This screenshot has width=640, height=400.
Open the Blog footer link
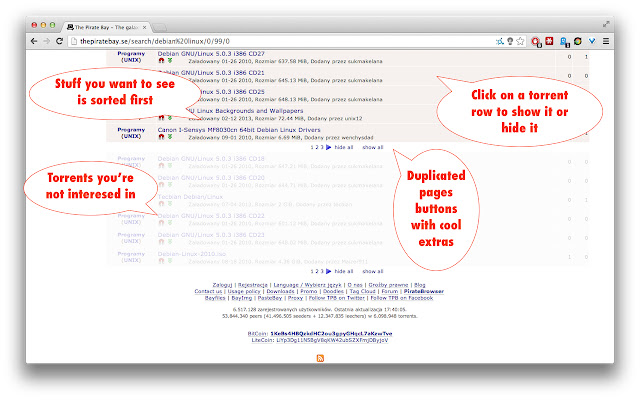(420, 285)
